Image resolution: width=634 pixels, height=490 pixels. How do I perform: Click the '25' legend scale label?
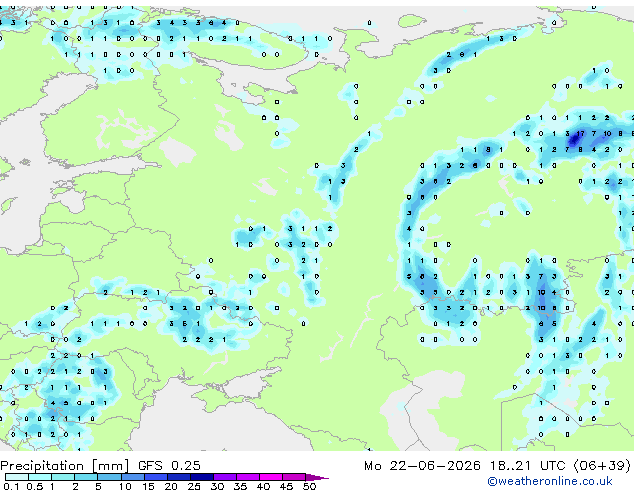click(194, 486)
